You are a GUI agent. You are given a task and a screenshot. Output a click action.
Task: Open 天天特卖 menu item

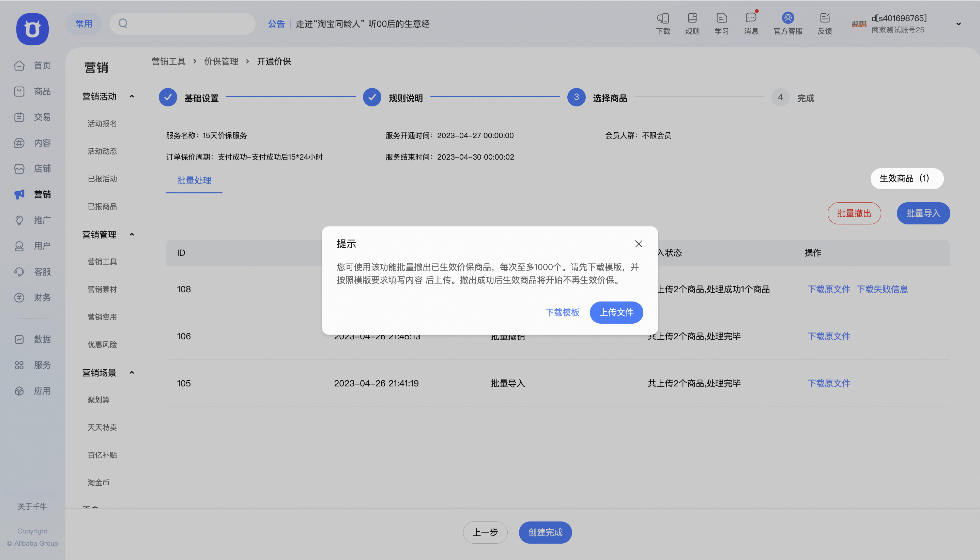102,427
